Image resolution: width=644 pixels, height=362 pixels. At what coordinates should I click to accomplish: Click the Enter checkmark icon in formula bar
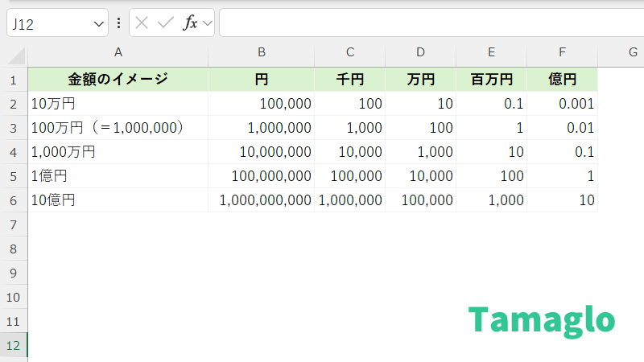(166, 23)
